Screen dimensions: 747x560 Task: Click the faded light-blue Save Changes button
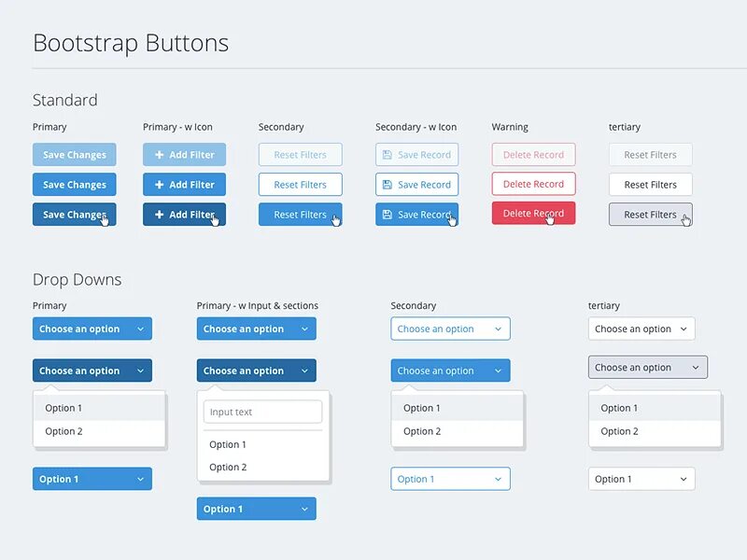click(x=75, y=155)
